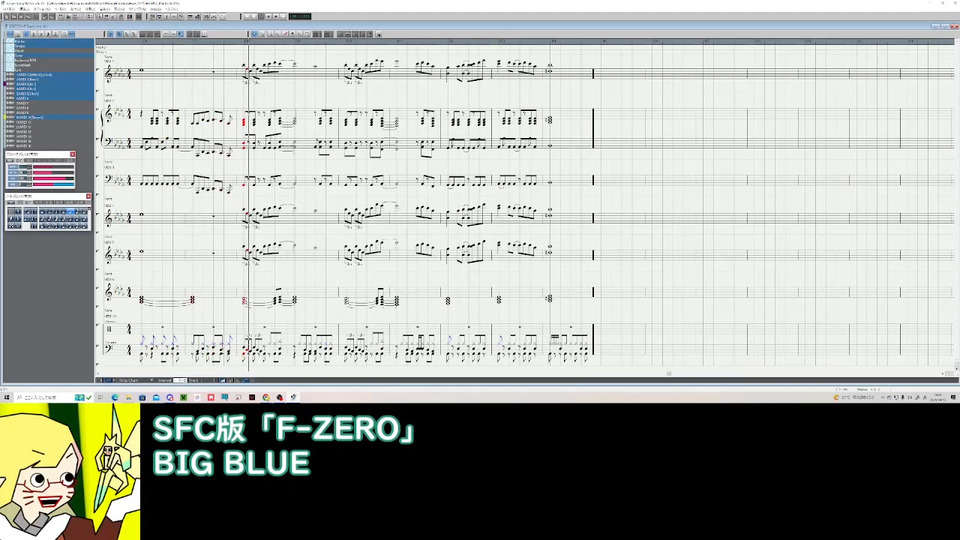
Task: Open the Windows Start menu
Action: [6, 398]
